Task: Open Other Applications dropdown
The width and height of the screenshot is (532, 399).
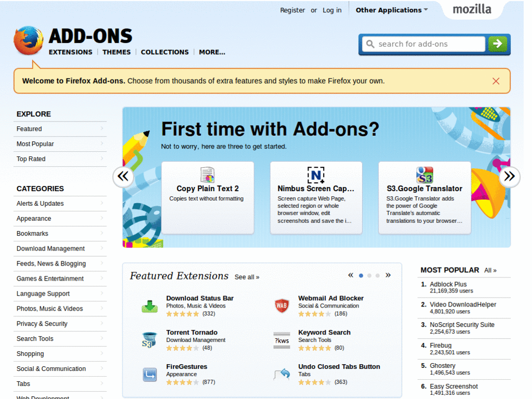Action: tap(392, 10)
